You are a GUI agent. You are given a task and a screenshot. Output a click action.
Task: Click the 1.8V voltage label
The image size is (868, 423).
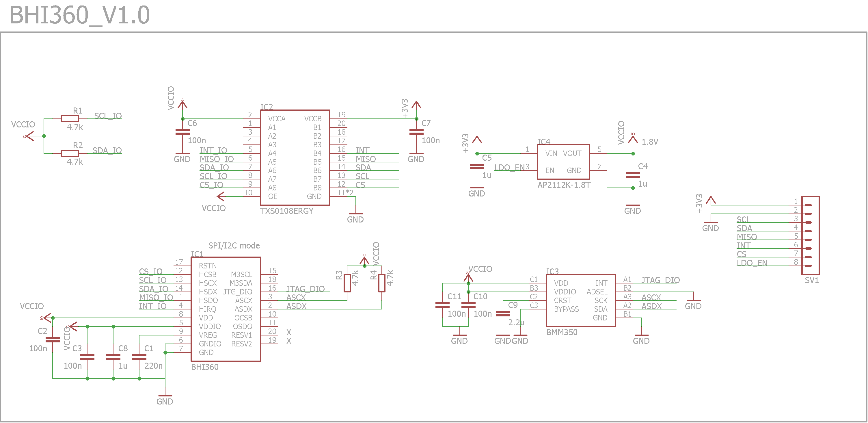click(x=650, y=142)
